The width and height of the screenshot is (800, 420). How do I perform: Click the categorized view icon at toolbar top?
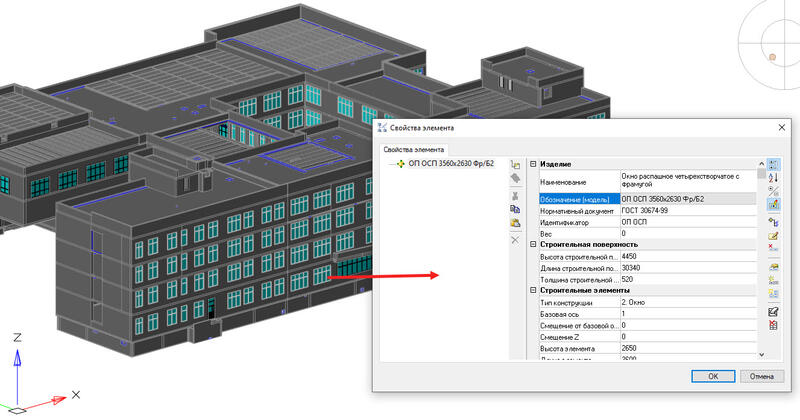[773, 163]
